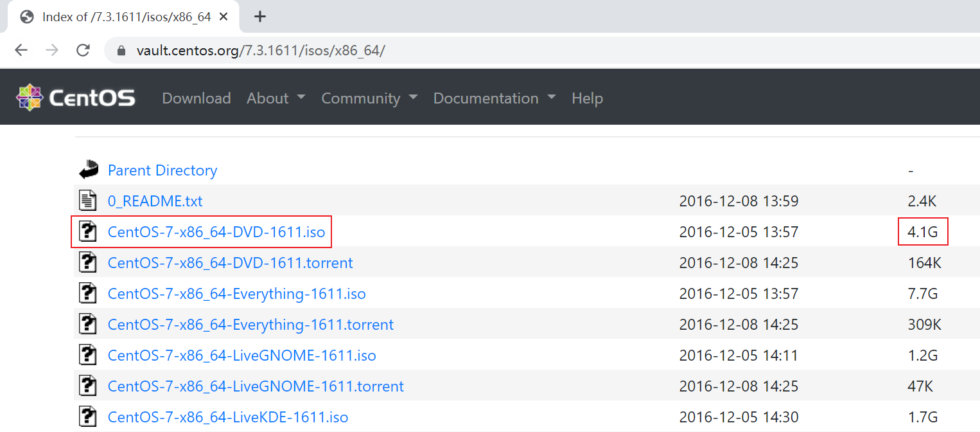Expand the Documentation dropdown menu

click(494, 98)
